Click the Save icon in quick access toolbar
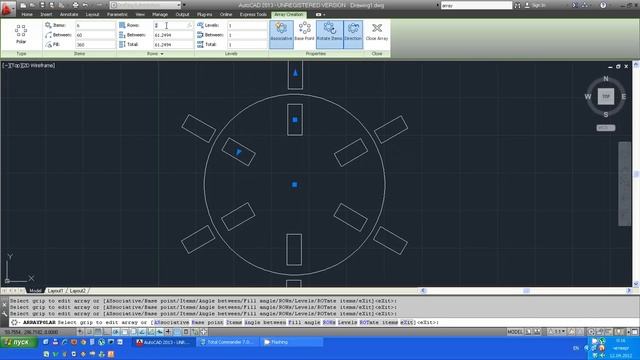The width and height of the screenshot is (640, 360). [x=42, y=5]
